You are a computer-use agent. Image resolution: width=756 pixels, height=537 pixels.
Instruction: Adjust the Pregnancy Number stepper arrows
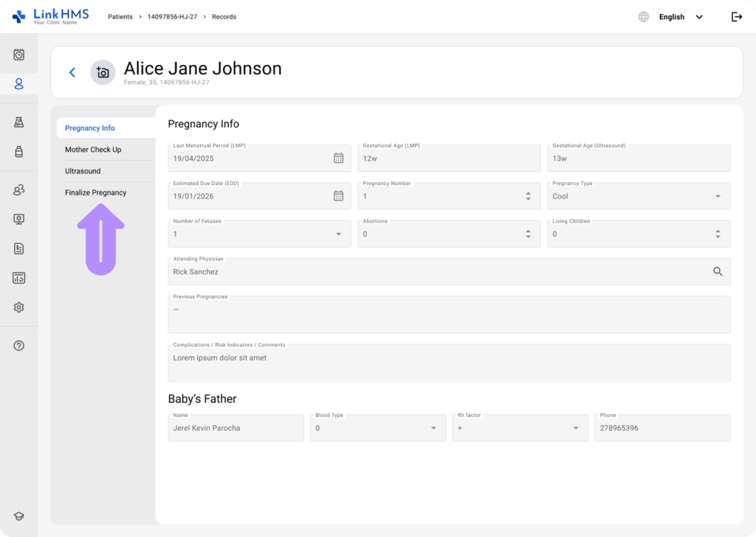point(528,196)
